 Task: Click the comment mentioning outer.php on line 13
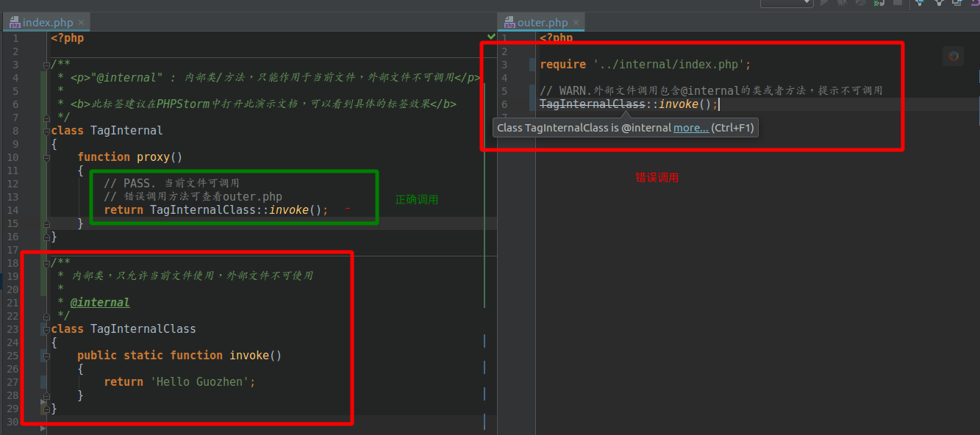(193, 196)
